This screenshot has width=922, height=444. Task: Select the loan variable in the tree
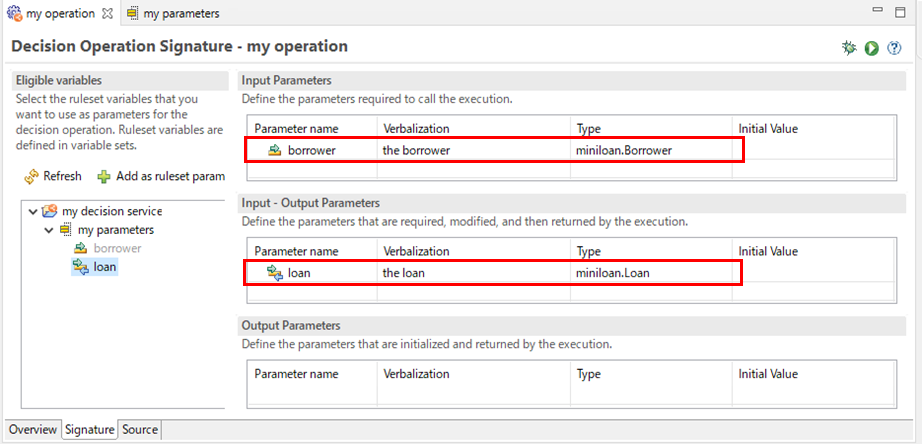tap(105, 267)
